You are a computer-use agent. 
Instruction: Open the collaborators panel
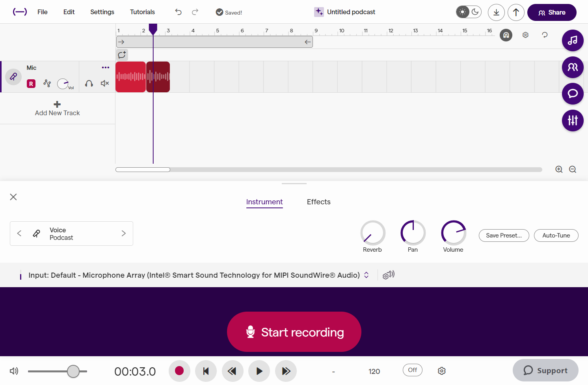click(573, 67)
